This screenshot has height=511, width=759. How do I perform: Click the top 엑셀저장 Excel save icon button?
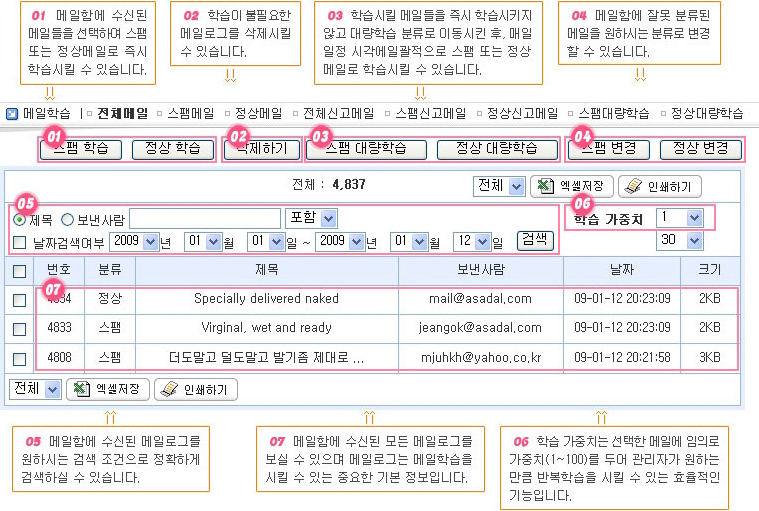[x=570, y=186]
